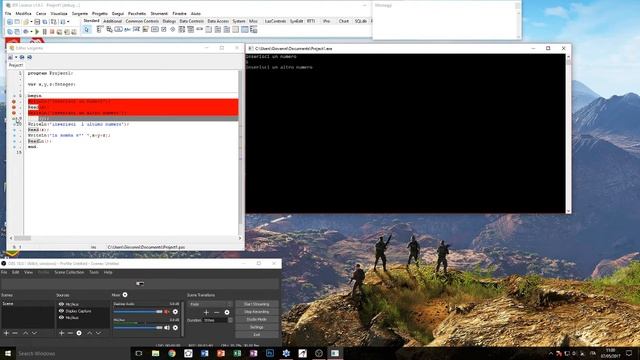The image size is (640, 360).
Task: Click Start Streaming in OBS
Action: tap(256, 304)
